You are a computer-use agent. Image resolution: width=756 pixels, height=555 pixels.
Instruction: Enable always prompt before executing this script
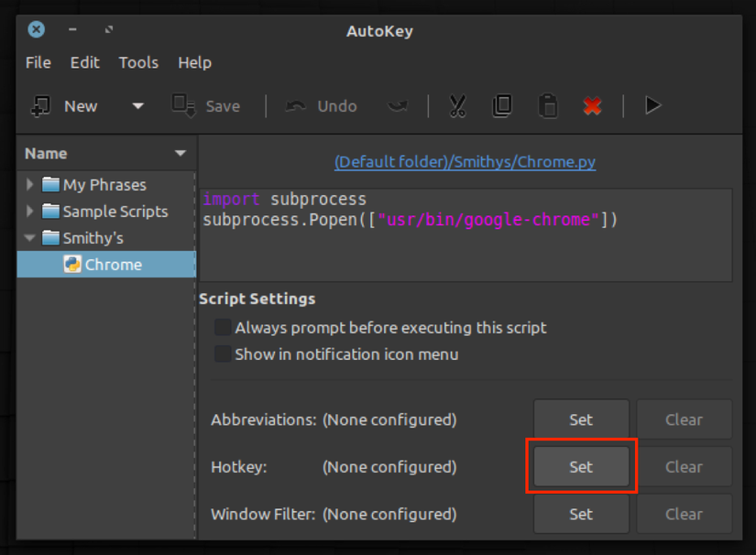click(222, 327)
